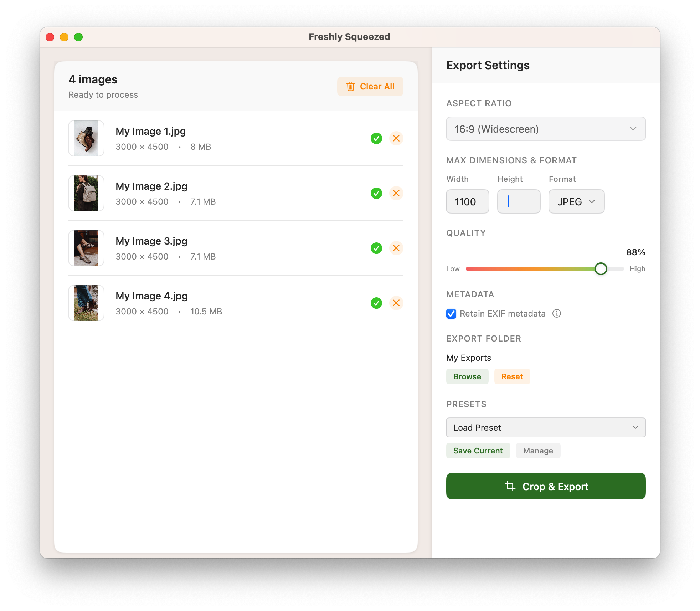This screenshot has height=611, width=700.
Task: Click info icon next to EXIF metadata
Action: pyautogui.click(x=556, y=313)
